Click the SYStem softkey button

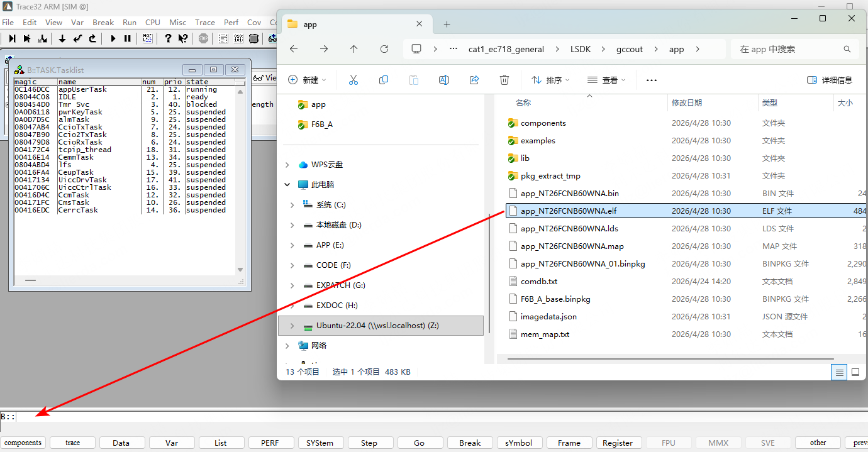320,443
